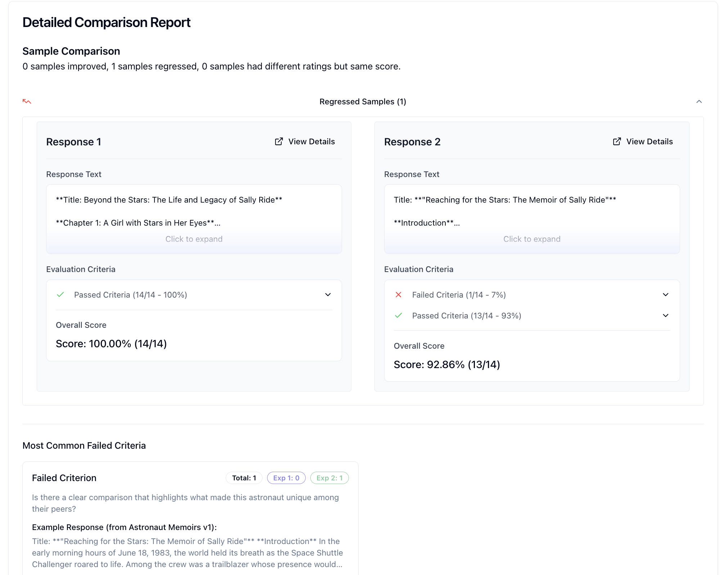
Task: Open the Failed Criterion example response text
Action: [187, 553]
